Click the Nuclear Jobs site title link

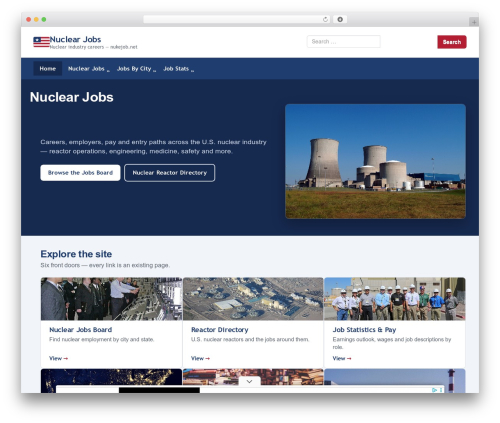tap(75, 39)
